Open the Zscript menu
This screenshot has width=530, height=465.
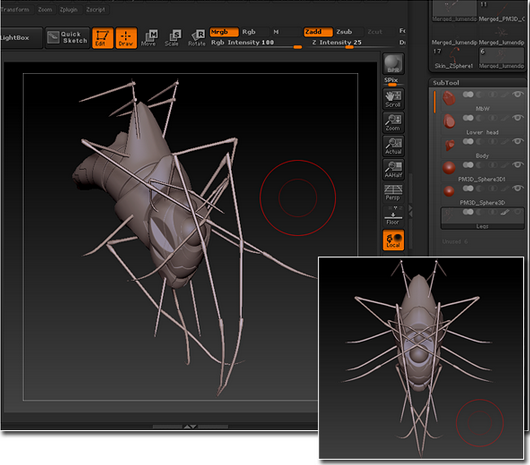pyautogui.click(x=96, y=9)
